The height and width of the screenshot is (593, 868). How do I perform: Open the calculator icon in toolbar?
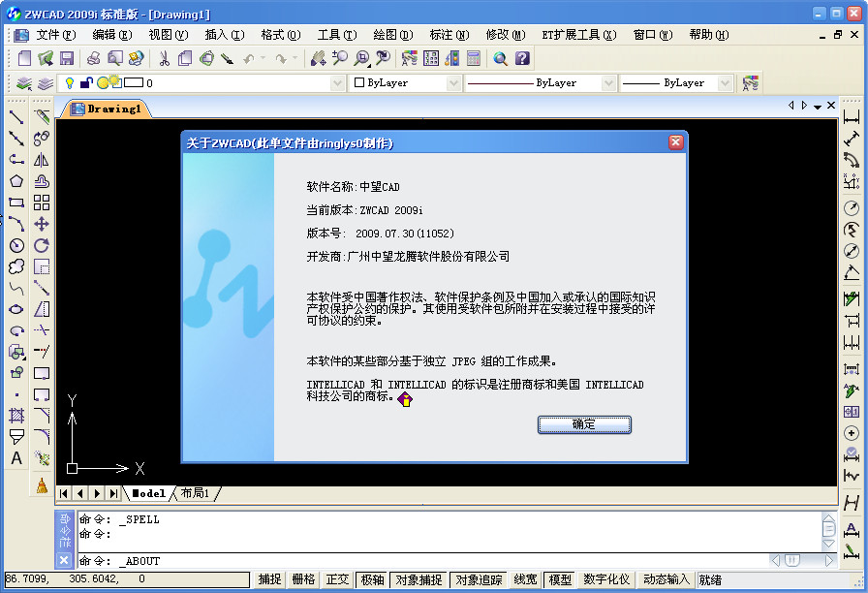pos(474,58)
